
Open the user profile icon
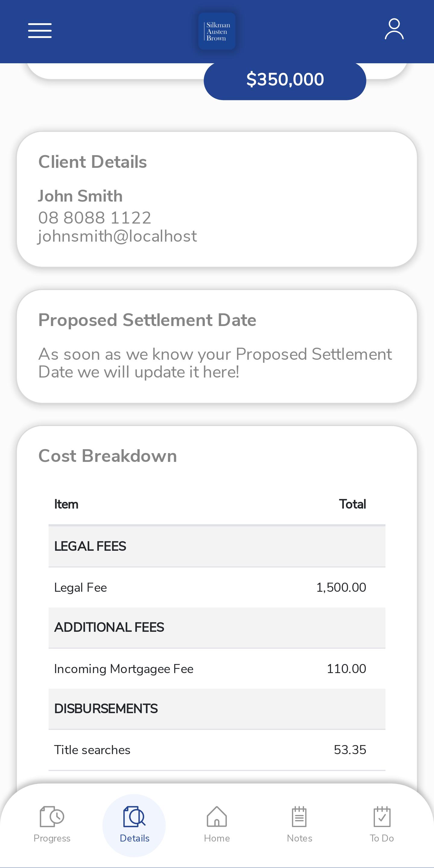click(x=394, y=29)
